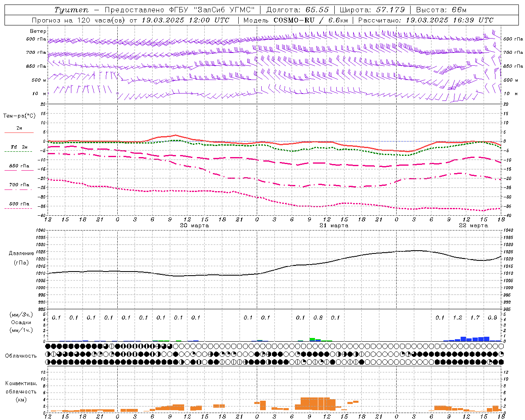This screenshot has width=525, height=420.
Task: Click the "700 гПа" temperature legend entry
Action: [x=19, y=185]
